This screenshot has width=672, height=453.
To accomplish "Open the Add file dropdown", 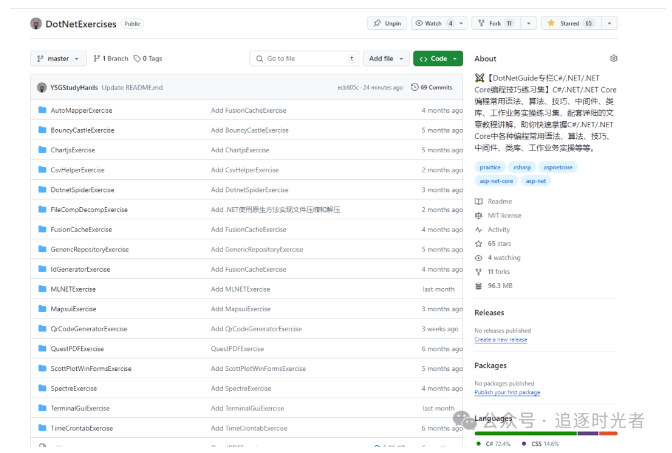I will [x=386, y=58].
